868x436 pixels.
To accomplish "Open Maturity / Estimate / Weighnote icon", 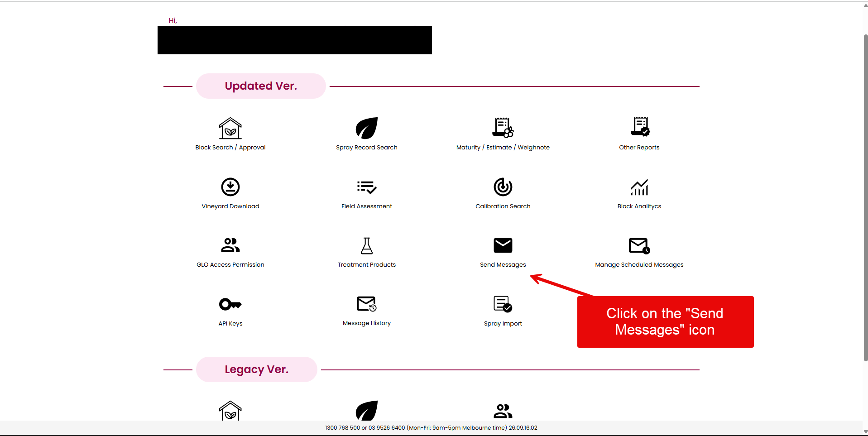I will 503,127.
